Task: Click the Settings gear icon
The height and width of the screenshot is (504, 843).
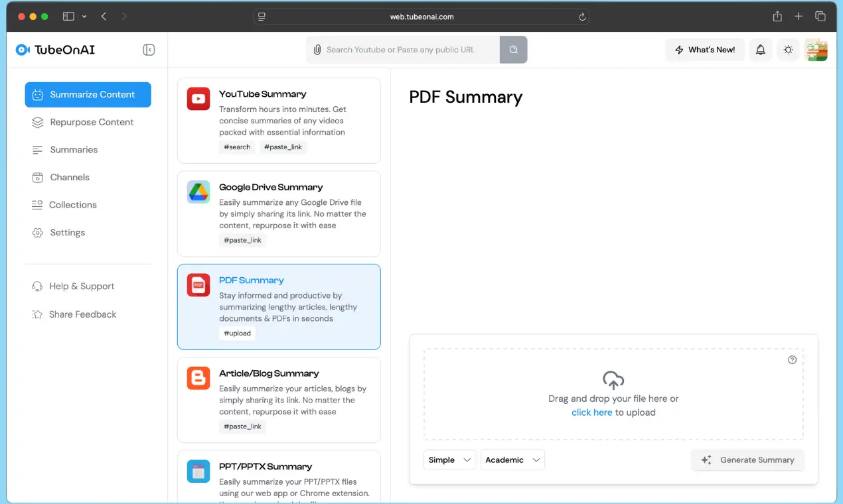Action: 38,233
